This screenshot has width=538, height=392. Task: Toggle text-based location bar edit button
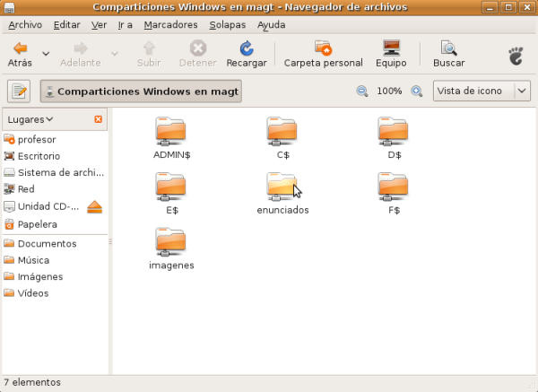tap(20, 91)
